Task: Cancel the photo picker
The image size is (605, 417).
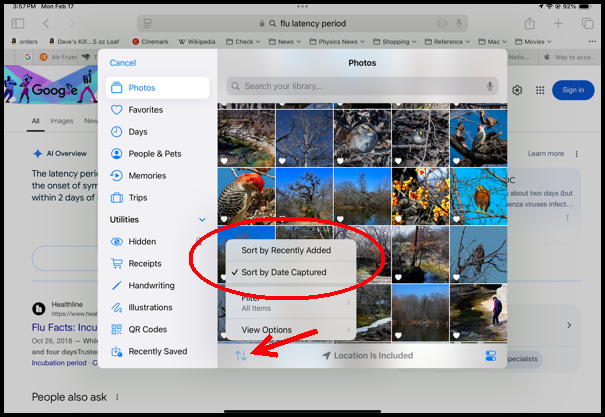Action: click(x=123, y=63)
